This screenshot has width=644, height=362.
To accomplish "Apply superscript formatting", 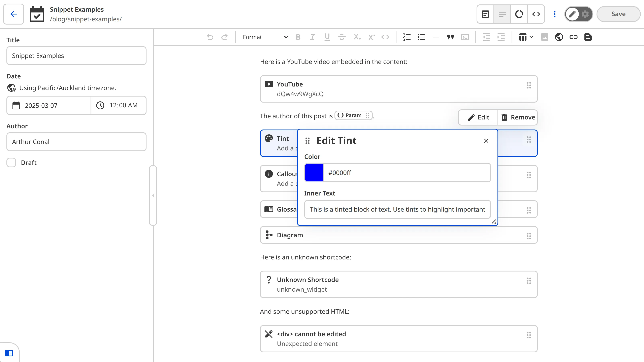I will [372, 37].
